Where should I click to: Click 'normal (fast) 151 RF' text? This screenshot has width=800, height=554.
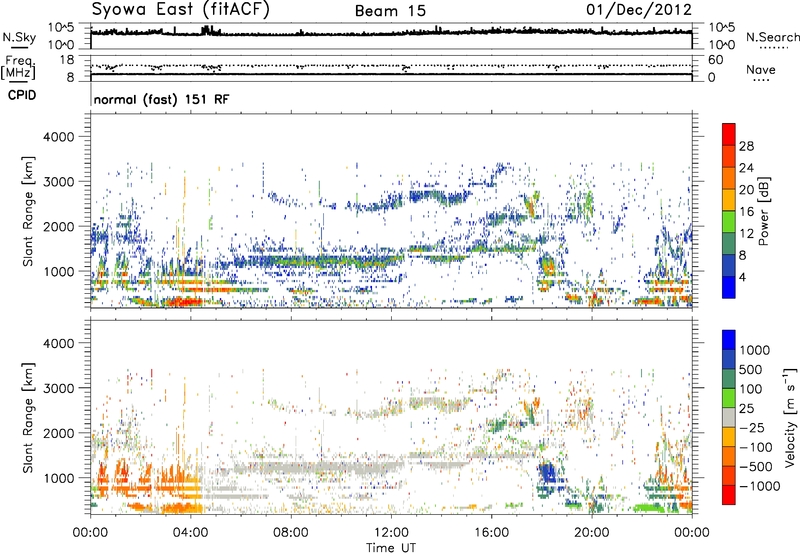coord(161,99)
